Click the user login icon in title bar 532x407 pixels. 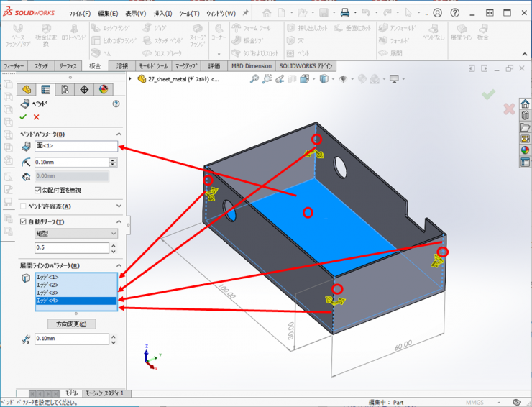(437, 13)
